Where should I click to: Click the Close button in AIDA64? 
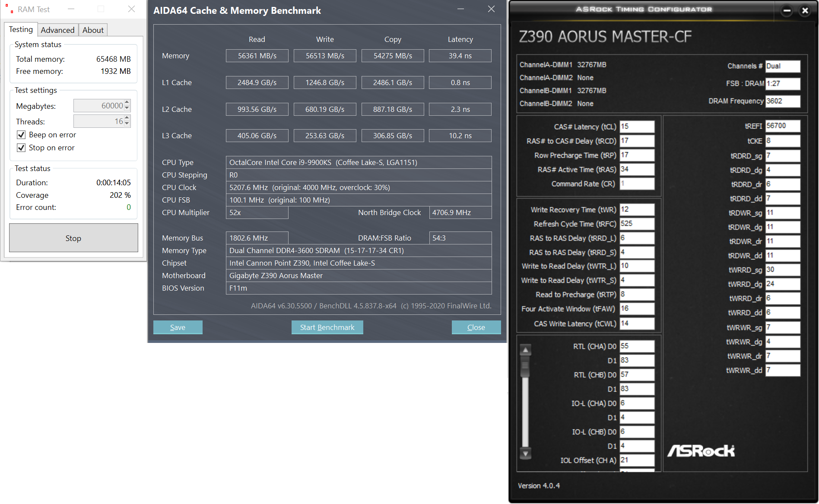click(476, 327)
